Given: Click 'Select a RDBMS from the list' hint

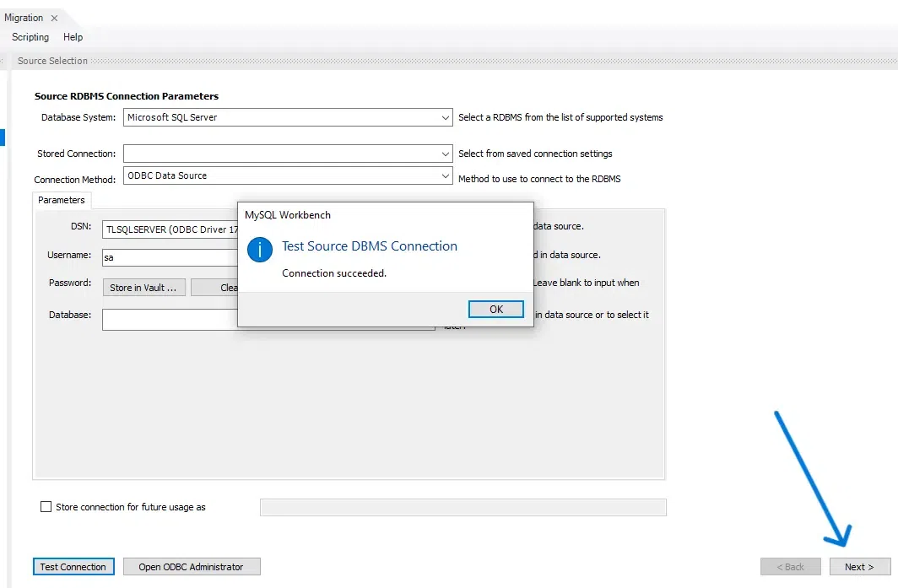Looking at the screenshot, I should [x=560, y=117].
